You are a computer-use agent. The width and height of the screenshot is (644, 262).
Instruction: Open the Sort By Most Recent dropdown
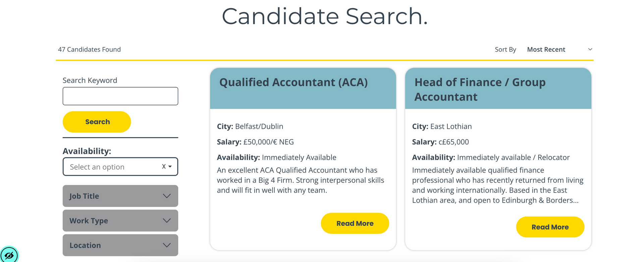tap(546, 49)
